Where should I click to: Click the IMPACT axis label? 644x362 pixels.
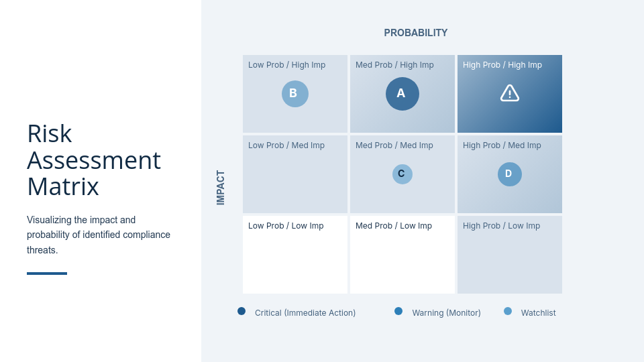coord(221,188)
